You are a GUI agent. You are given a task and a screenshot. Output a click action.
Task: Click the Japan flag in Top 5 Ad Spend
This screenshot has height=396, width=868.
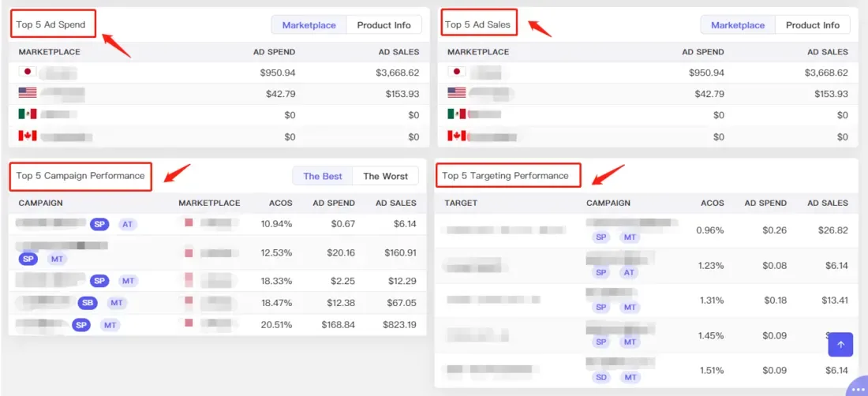point(27,71)
